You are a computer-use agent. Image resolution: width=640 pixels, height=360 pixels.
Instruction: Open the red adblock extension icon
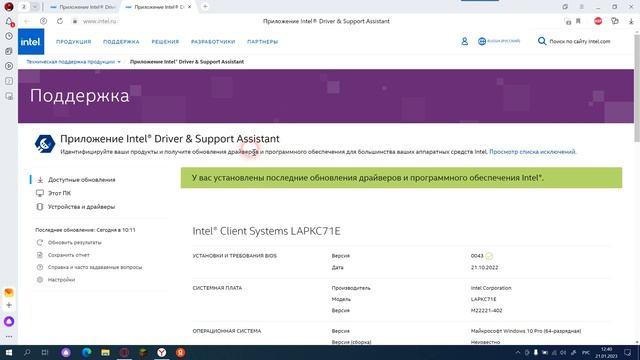pos(598,21)
